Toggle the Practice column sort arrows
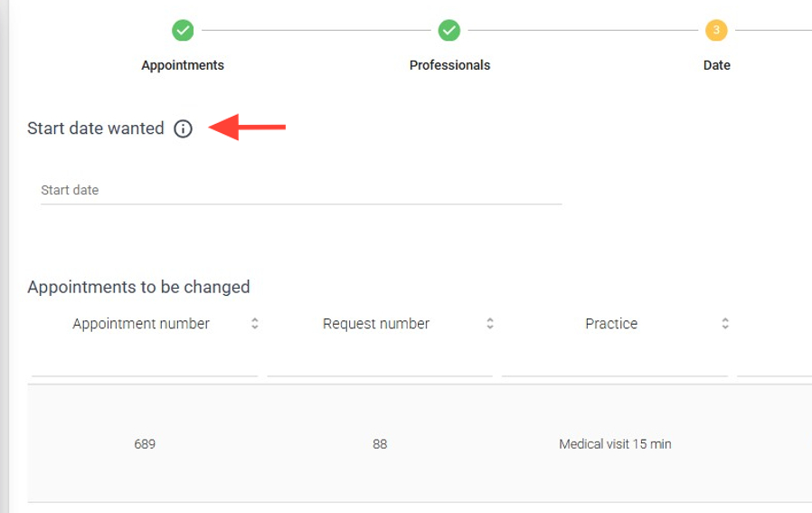The width and height of the screenshot is (812, 513). click(x=725, y=323)
